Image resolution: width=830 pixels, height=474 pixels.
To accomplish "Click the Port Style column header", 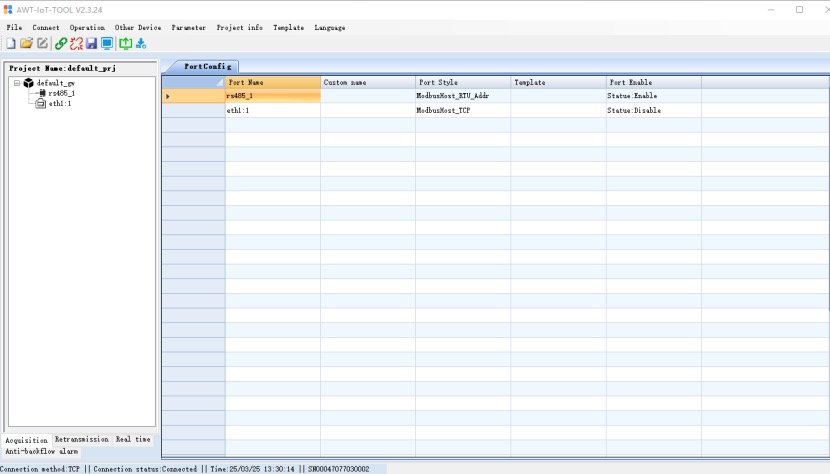I will 463,82.
